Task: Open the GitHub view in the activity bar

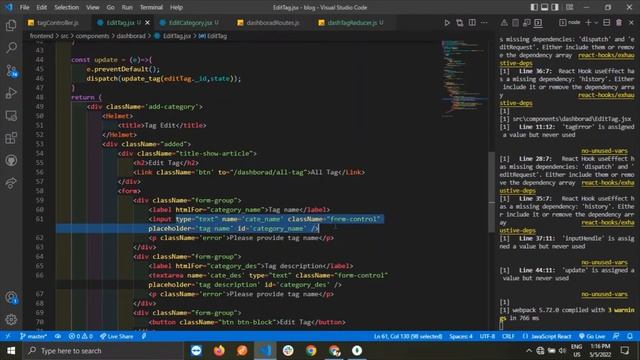Action: [11, 160]
